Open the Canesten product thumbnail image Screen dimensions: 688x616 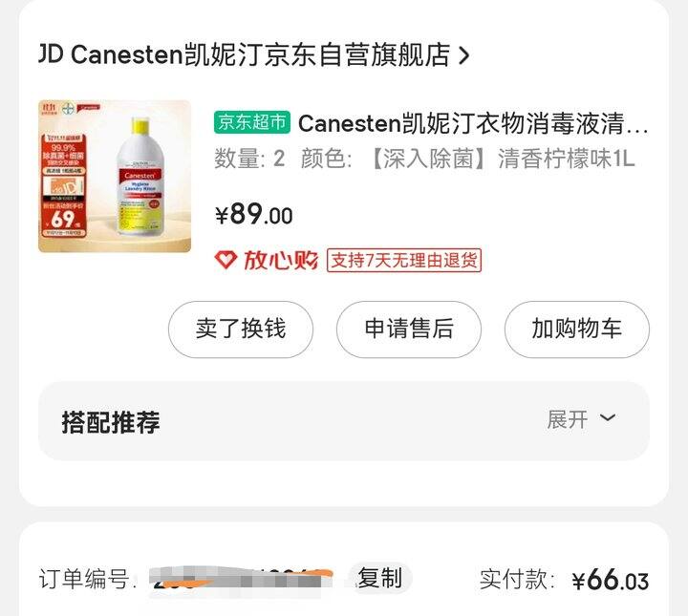coord(115,177)
